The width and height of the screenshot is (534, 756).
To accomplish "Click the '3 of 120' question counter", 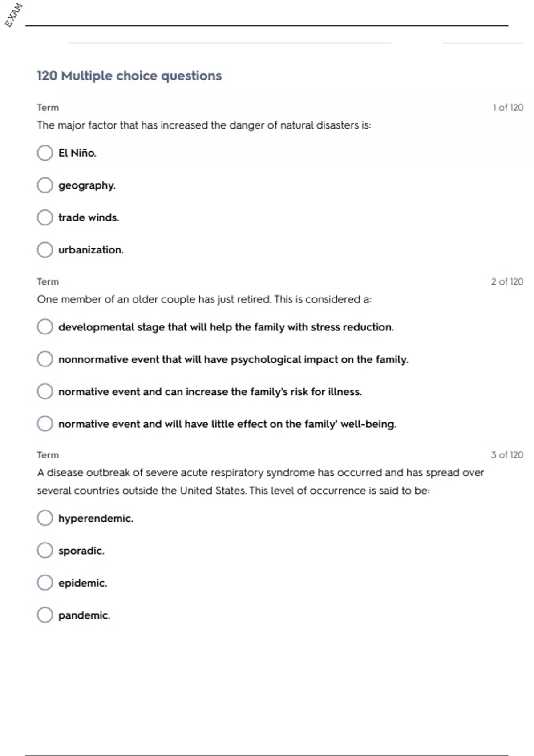I will click(x=507, y=455).
